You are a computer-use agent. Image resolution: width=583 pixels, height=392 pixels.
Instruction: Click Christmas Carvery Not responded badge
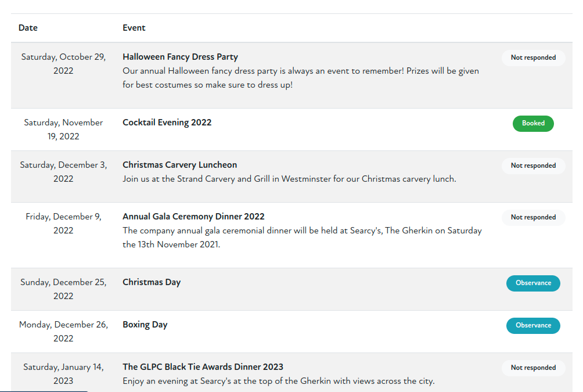[x=533, y=166]
